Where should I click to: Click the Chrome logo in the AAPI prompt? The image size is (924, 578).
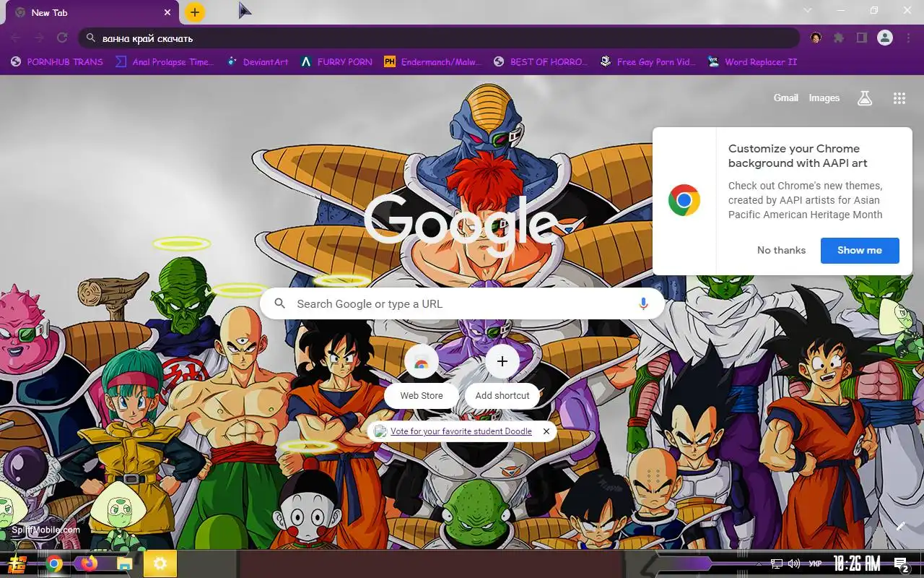tap(684, 201)
